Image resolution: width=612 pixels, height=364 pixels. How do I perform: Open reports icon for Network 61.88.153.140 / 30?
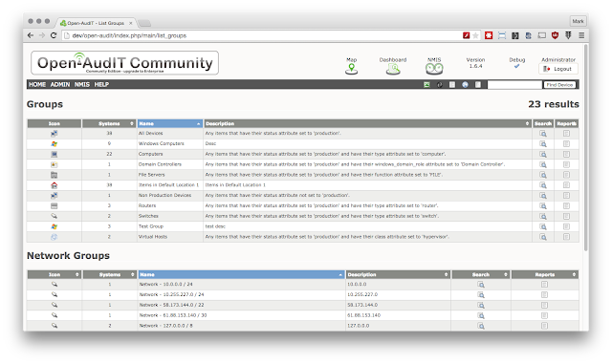point(544,315)
